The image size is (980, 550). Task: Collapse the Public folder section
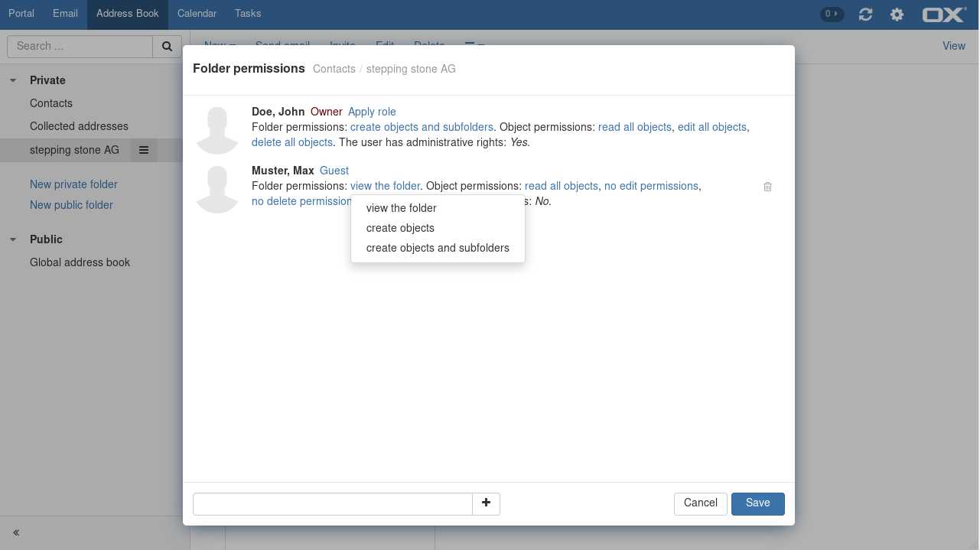click(13, 239)
